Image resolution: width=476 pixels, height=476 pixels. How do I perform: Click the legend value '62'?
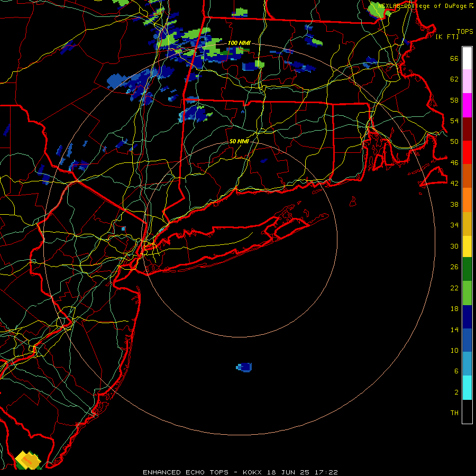click(x=454, y=79)
